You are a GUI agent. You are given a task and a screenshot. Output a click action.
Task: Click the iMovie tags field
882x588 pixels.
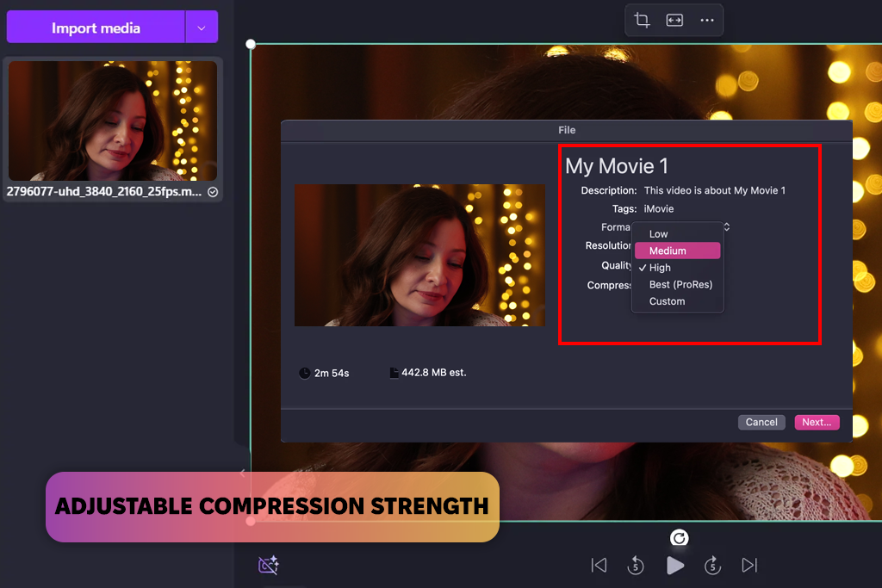point(659,209)
